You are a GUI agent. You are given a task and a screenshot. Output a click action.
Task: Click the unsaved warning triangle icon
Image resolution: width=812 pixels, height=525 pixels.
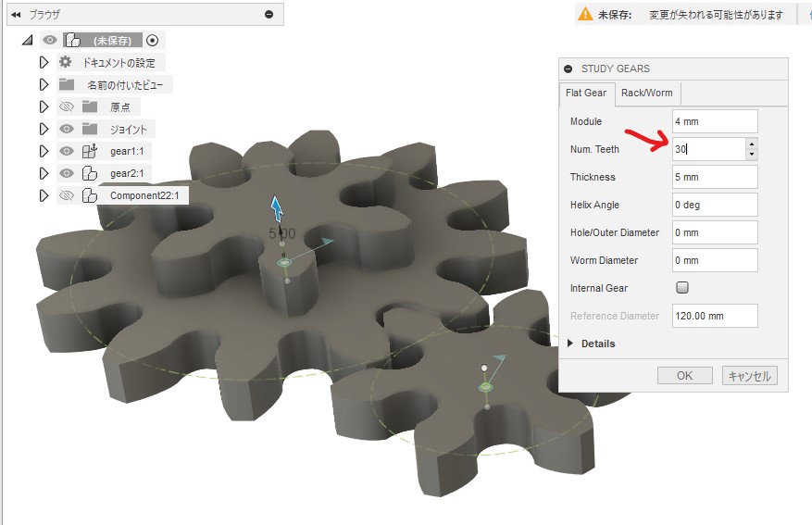click(x=585, y=14)
